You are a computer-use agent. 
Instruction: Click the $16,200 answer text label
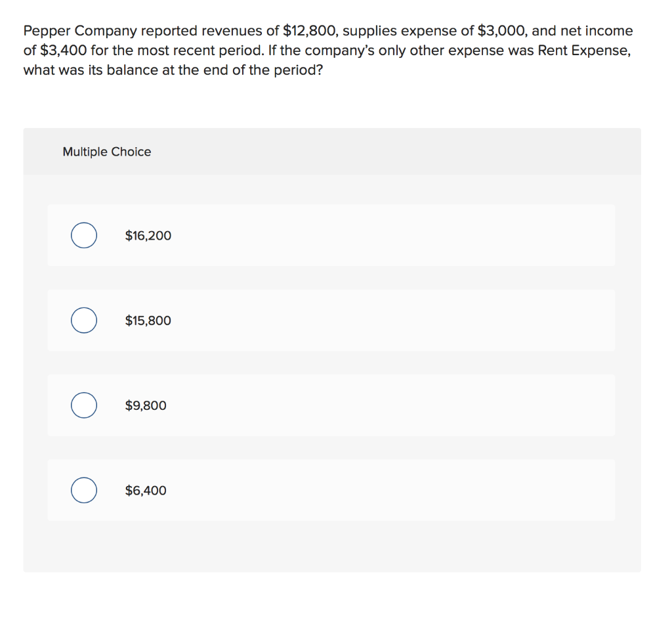[148, 235]
